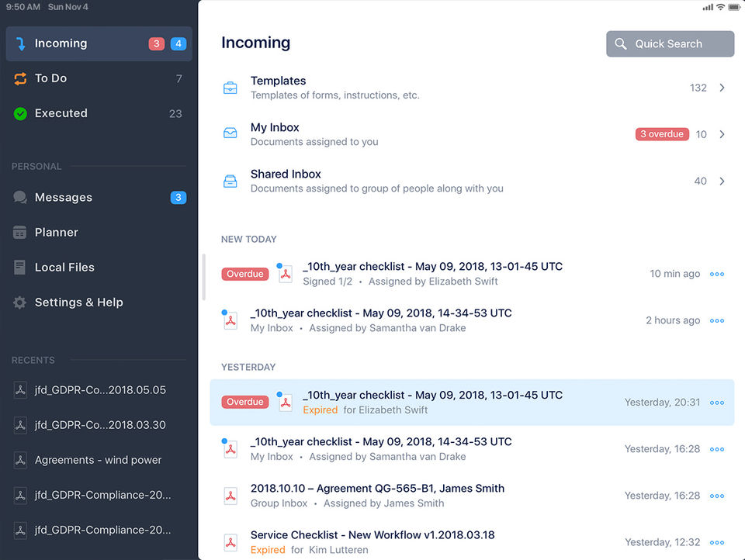Open Local Files from the sidebar
This screenshot has width=745, height=560.
point(99,268)
